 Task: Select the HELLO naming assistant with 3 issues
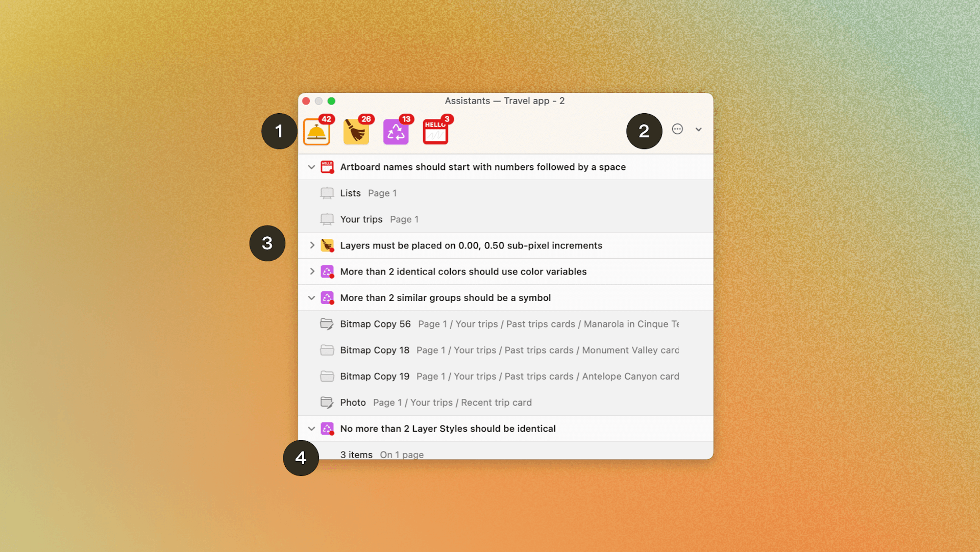tap(435, 132)
